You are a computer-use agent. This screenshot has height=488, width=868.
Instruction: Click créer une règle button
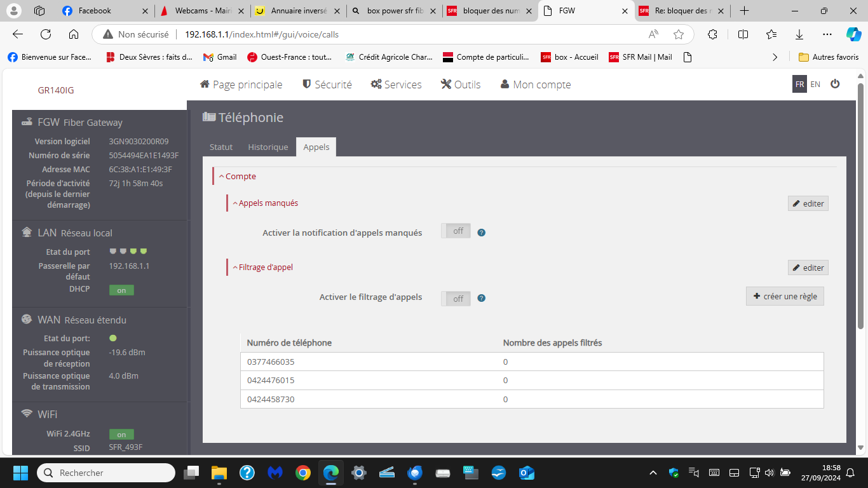[x=785, y=296]
